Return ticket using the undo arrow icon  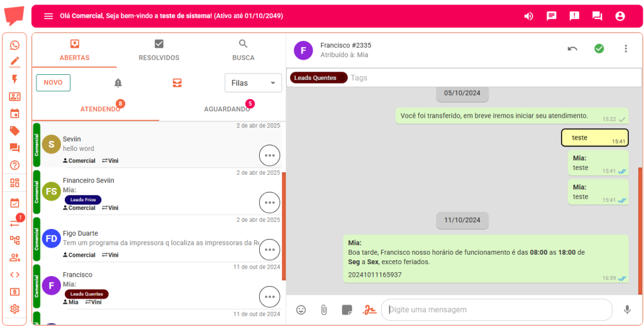coord(572,48)
